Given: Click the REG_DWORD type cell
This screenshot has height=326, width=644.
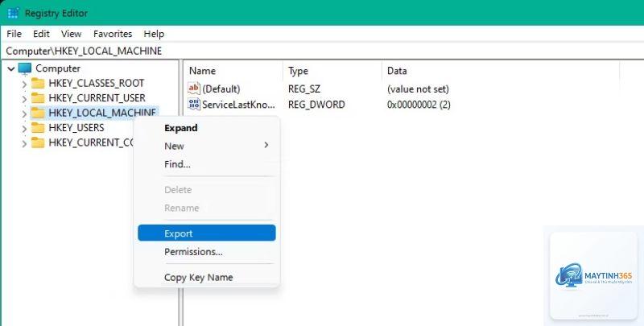Looking at the screenshot, I should (316, 105).
